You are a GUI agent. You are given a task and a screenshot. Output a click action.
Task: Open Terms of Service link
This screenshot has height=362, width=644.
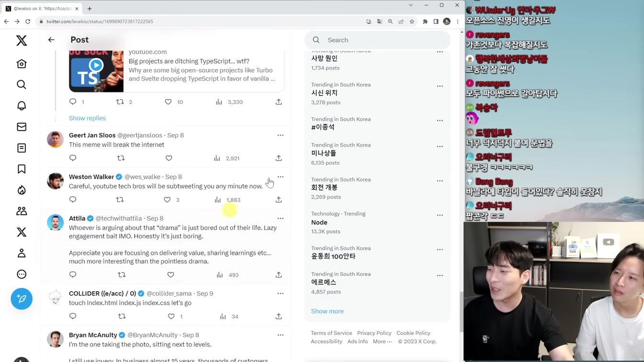click(331, 333)
